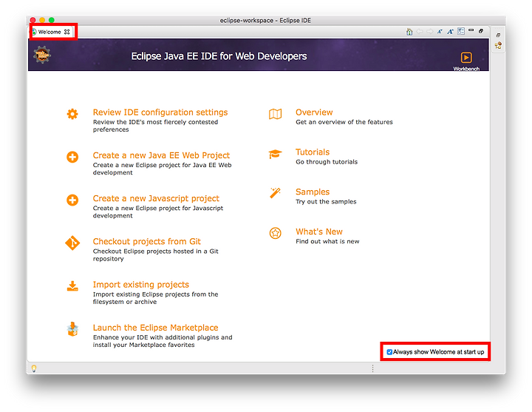
Task: Click text 'Review the IDE's most fiercely contested'
Action: click(x=155, y=122)
